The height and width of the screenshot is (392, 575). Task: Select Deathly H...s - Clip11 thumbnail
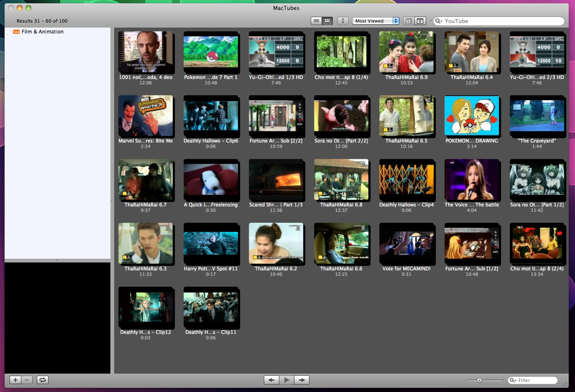pos(211,307)
